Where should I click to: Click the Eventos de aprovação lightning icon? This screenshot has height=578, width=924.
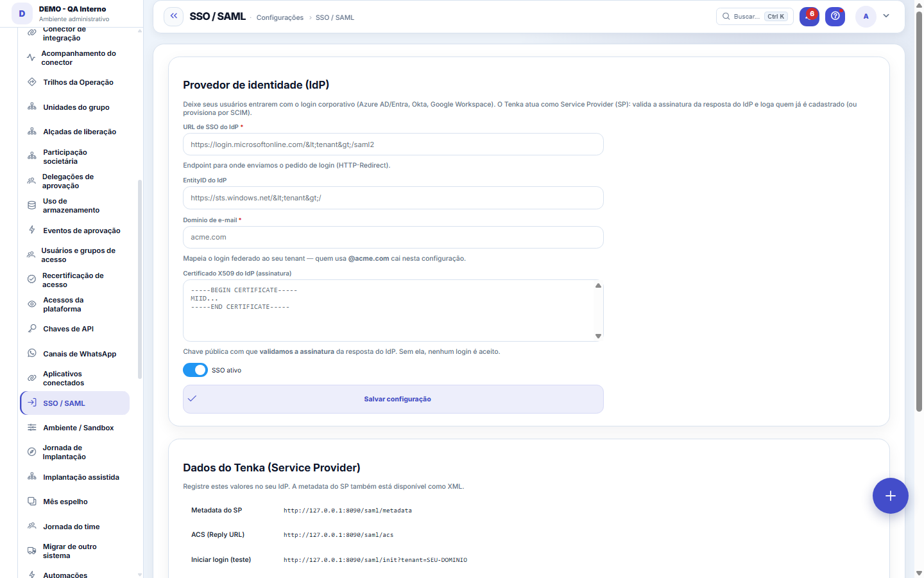(32, 230)
